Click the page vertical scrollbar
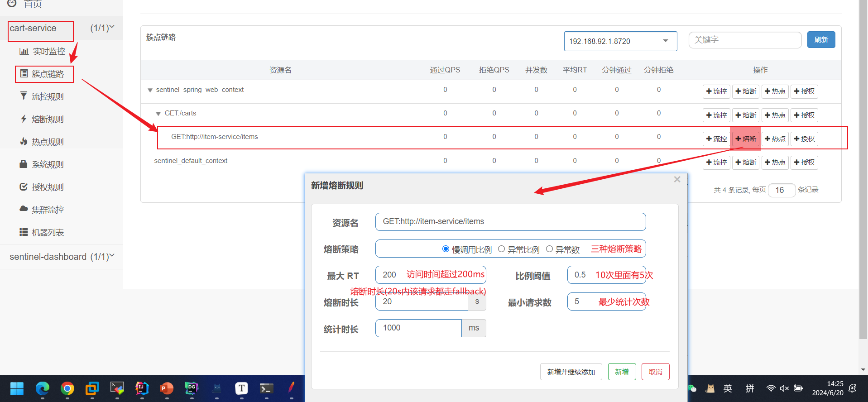Viewport: 868px width, 402px height. (x=863, y=170)
